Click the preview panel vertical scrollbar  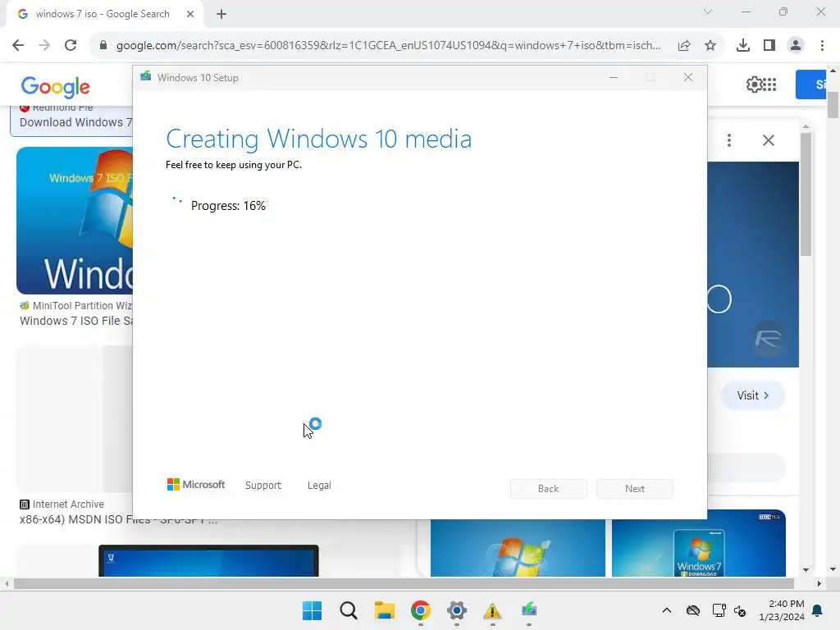[x=806, y=194]
